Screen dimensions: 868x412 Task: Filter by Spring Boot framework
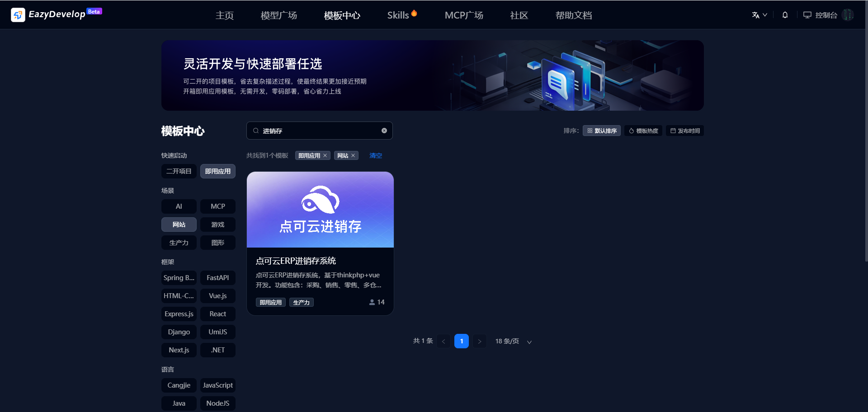(179, 278)
